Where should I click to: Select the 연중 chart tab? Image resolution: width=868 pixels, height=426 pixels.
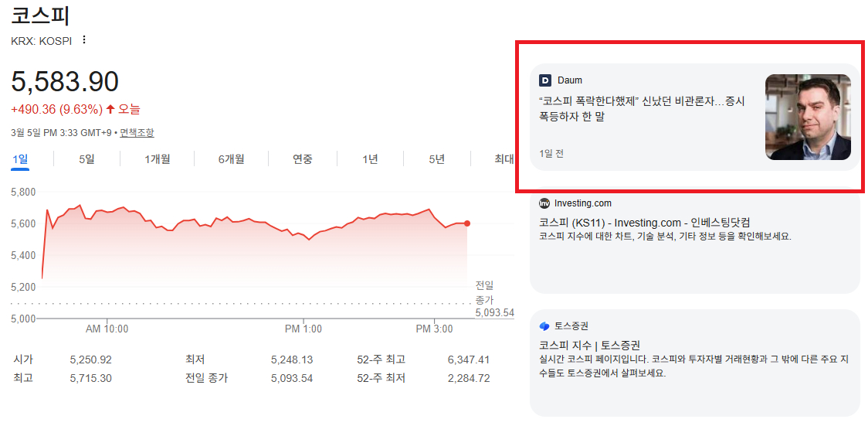click(302, 159)
